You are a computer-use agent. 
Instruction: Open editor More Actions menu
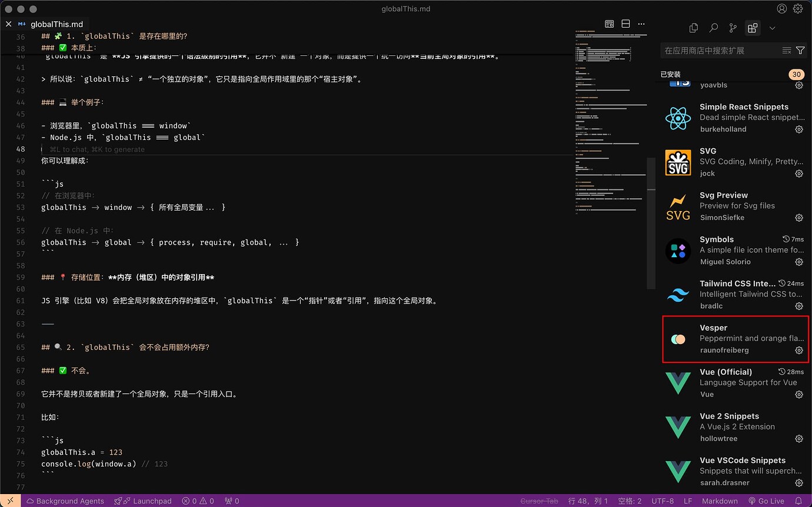641,24
